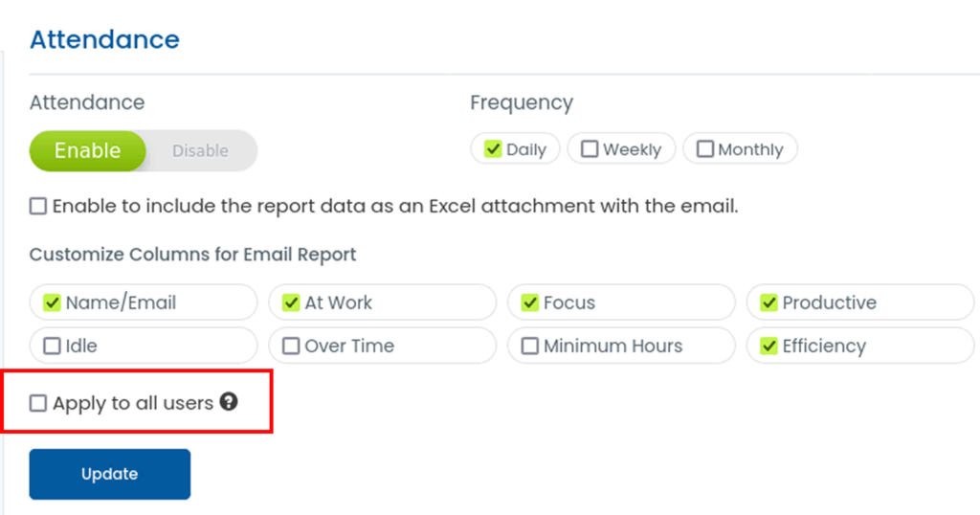Click the Frequency label
Viewport: 980px width, 515px height.
[x=521, y=102]
